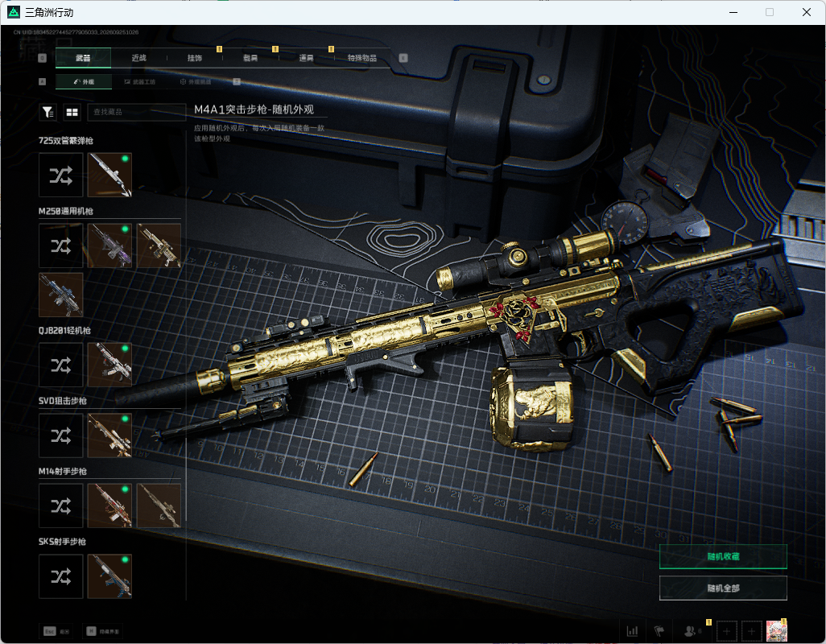The image size is (826, 644).
Task: Open the 道具 items tab
Action: pos(307,58)
